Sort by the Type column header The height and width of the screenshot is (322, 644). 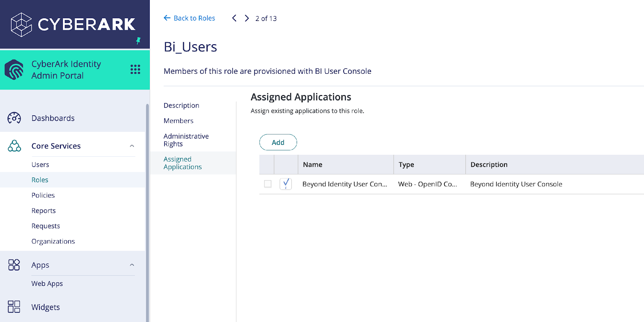pos(429,164)
